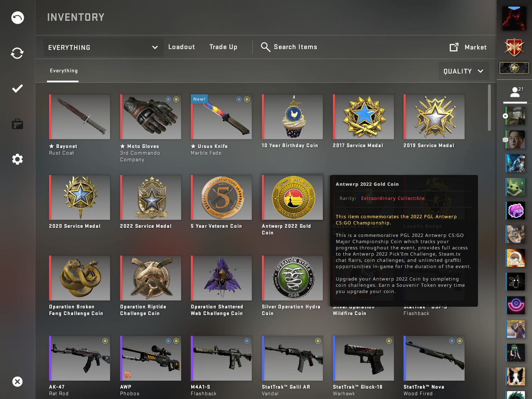Toggle the CT loadout marker on Moto Gloves

pos(168,99)
